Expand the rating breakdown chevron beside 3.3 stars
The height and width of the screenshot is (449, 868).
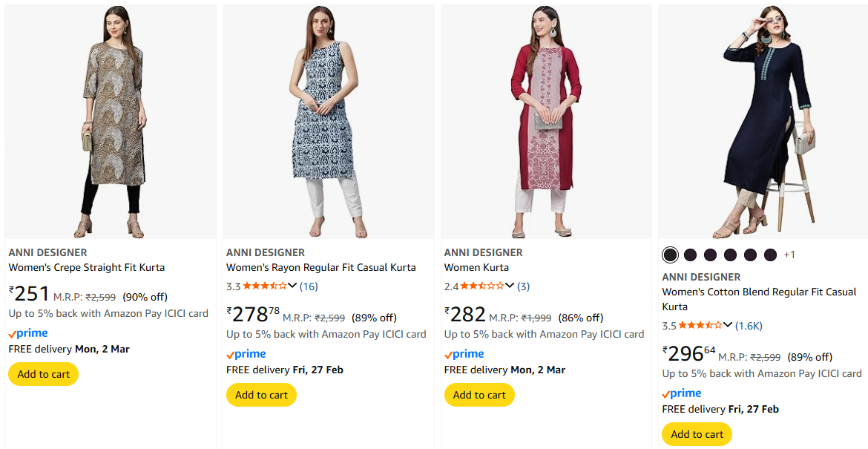[x=292, y=286]
